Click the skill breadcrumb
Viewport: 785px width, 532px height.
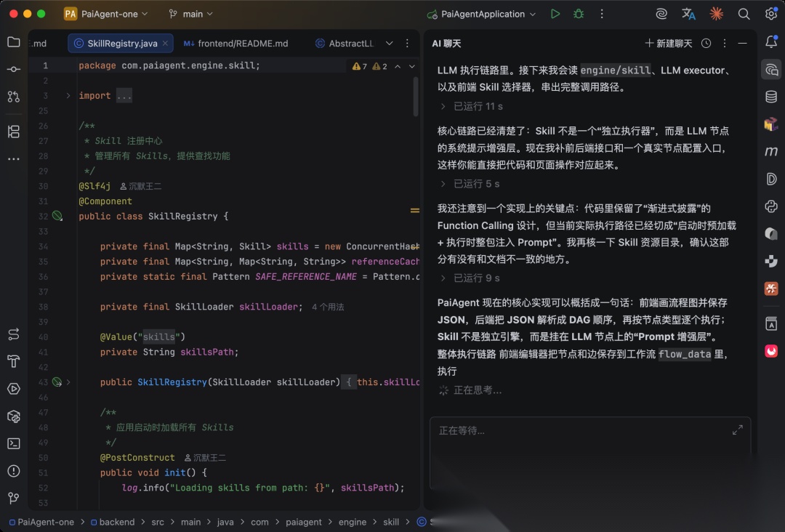[x=391, y=522]
